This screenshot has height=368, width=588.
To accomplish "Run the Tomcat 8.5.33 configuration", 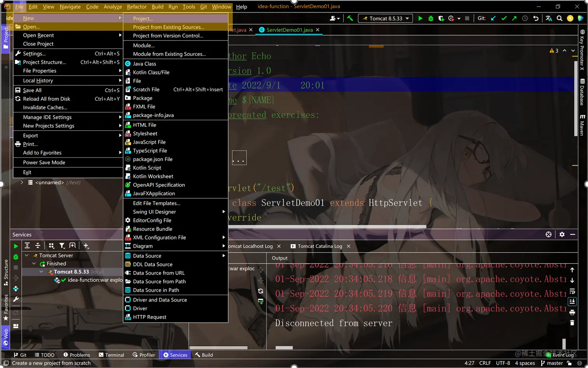I will pos(420,18).
